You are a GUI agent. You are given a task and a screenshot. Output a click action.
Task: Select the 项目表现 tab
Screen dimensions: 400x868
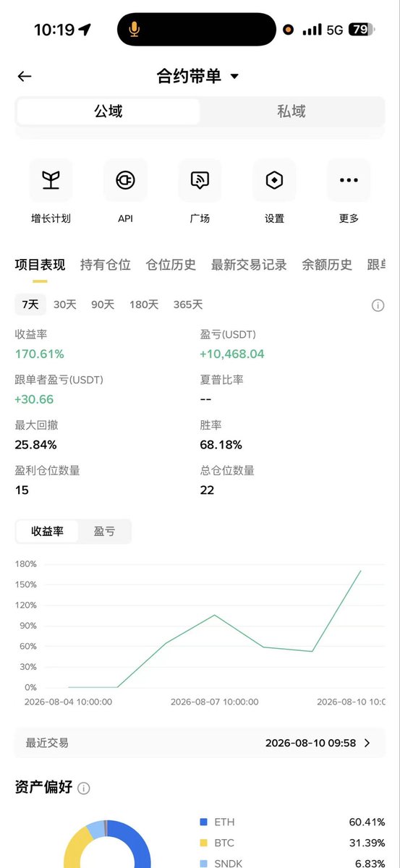(40, 265)
